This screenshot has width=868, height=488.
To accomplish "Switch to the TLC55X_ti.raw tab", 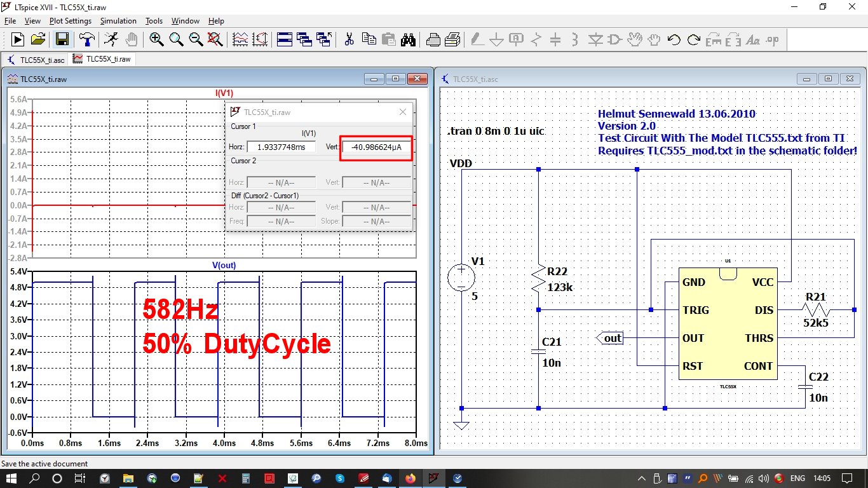I will pos(102,59).
